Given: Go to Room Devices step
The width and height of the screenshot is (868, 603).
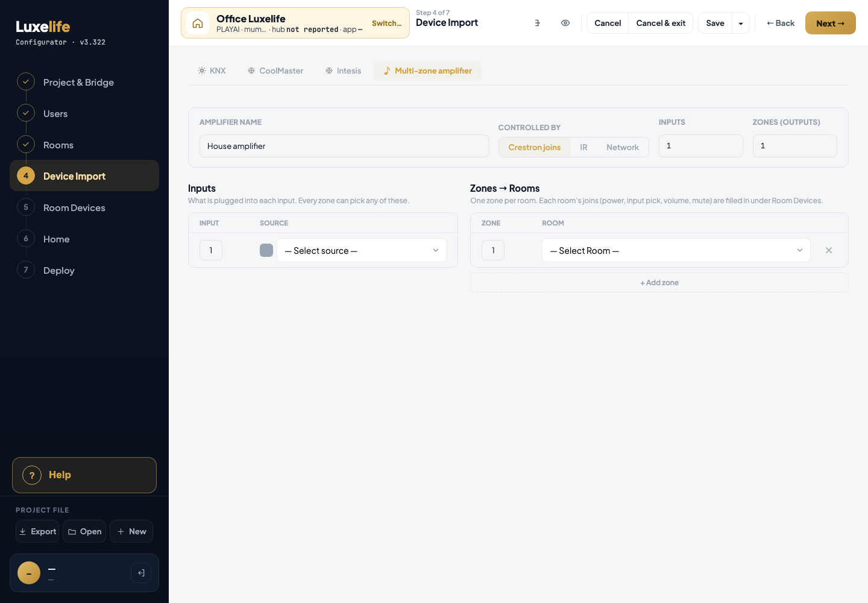Looking at the screenshot, I should click(x=84, y=207).
